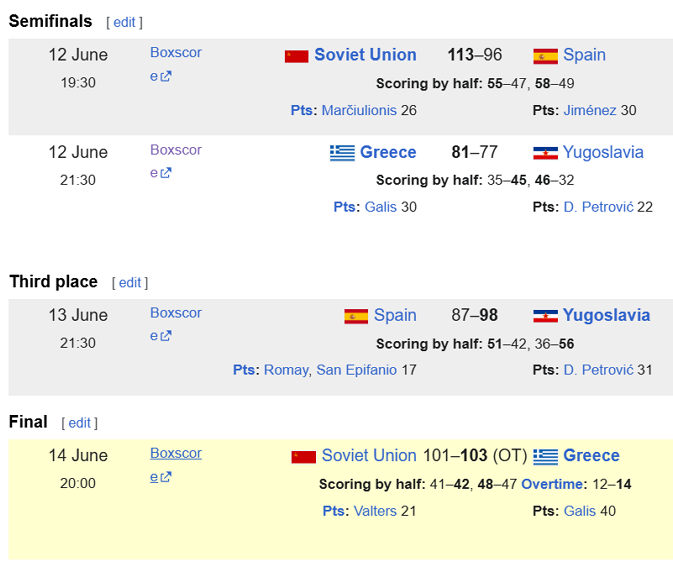Click Yugoslavia flag icon in second semifinal
Viewport: 673px width, 567px height.
pyautogui.click(x=545, y=153)
